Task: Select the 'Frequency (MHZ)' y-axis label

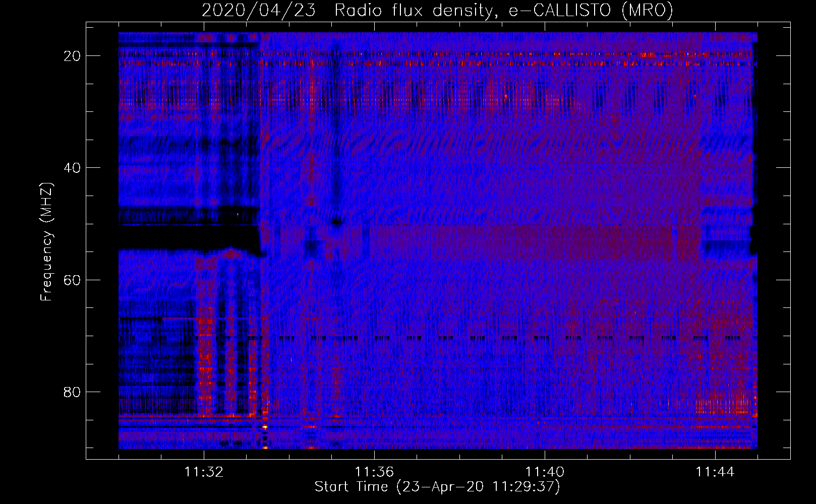Action: (x=46, y=241)
